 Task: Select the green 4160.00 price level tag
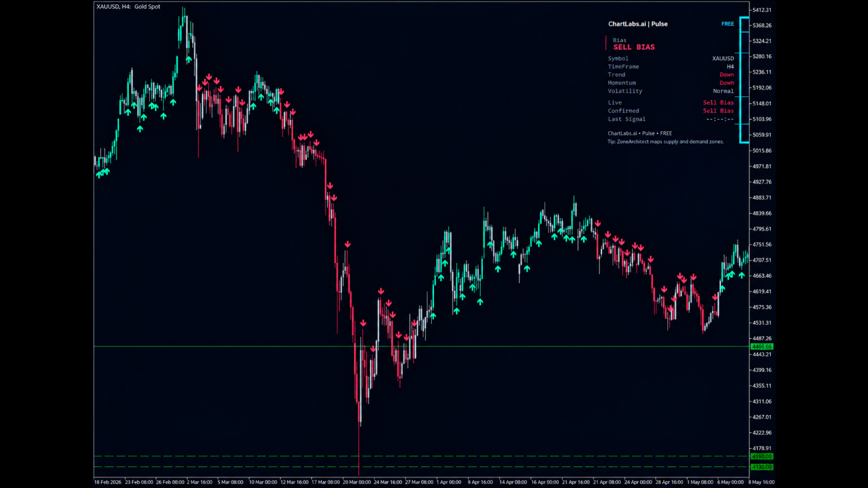(762, 457)
